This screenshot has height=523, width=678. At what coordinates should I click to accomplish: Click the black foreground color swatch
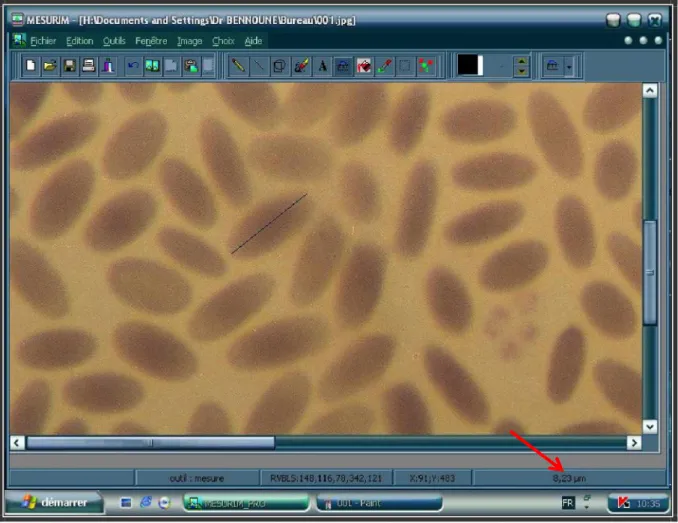[467, 65]
